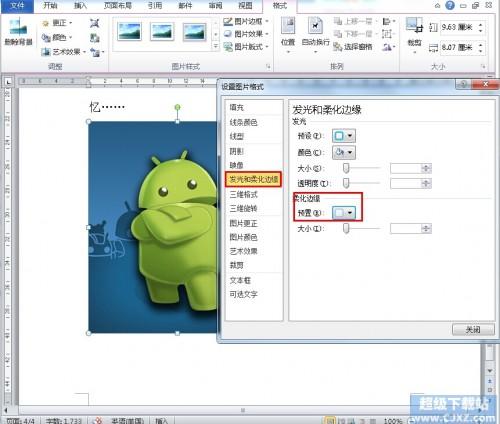Screen dimensions: 500x424
Task: Open the ribbon 艺术效果 artistic effects menu
Action: [64, 52]
